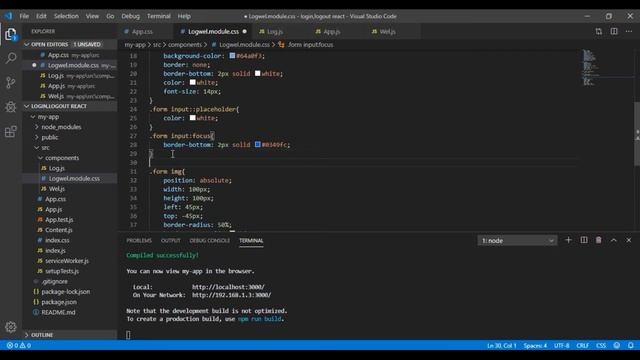Change encoding via UTF-8 status item
This screenshot has height=360, width=640.
pos(561,345)
